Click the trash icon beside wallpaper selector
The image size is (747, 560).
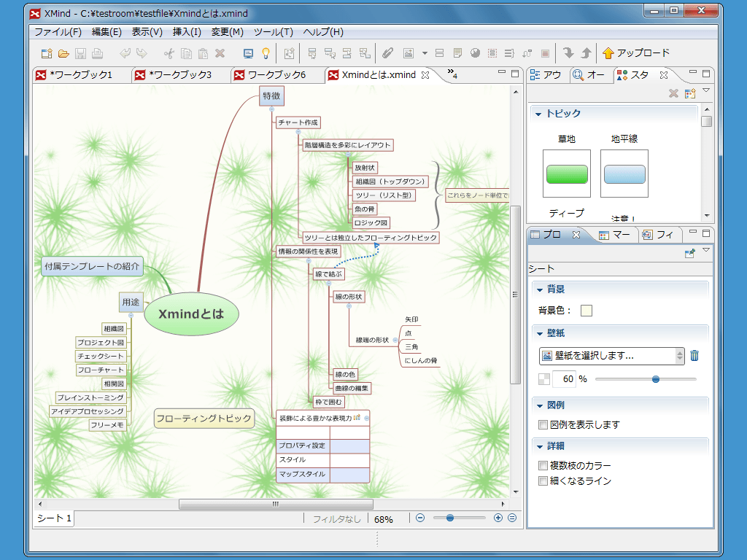coord(694,356)
